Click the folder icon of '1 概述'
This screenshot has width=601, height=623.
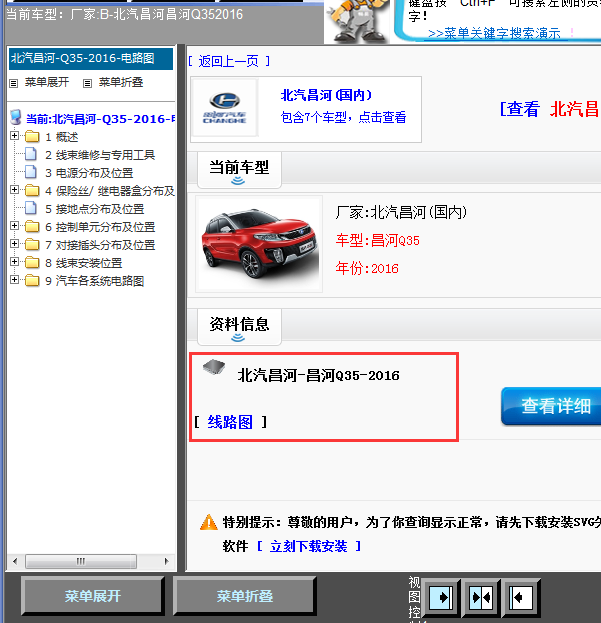32,136
